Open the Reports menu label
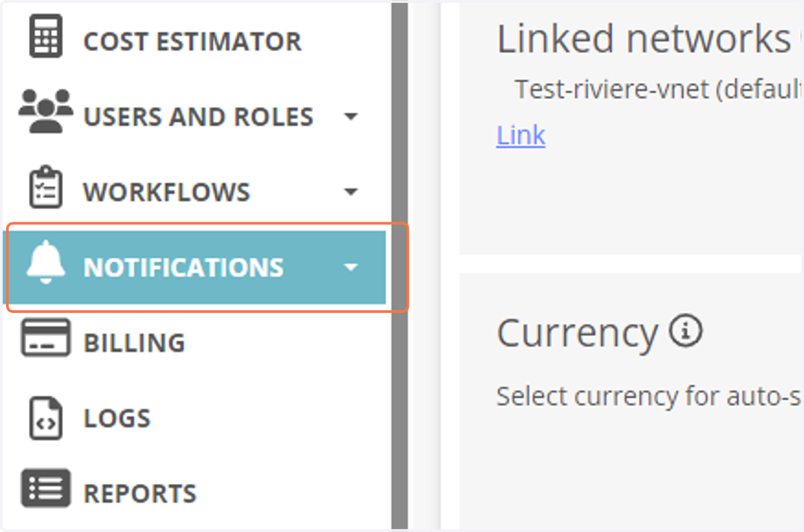 coord(140,494)
